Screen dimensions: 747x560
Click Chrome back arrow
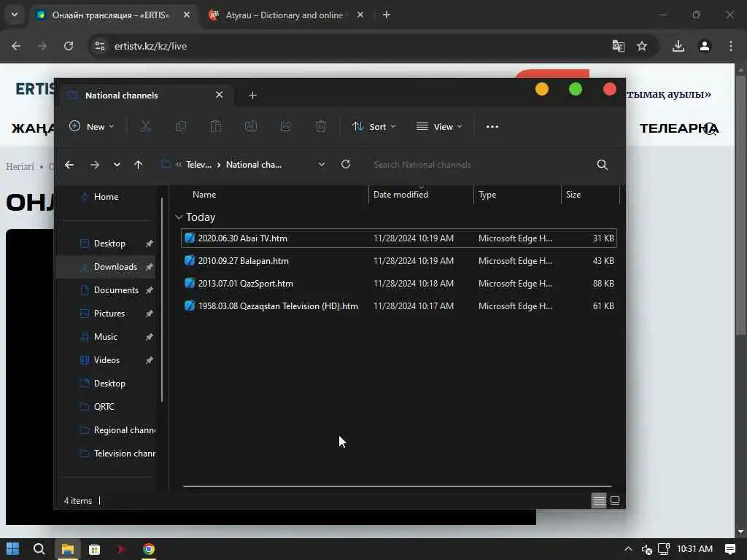click(x=16, y=46)
